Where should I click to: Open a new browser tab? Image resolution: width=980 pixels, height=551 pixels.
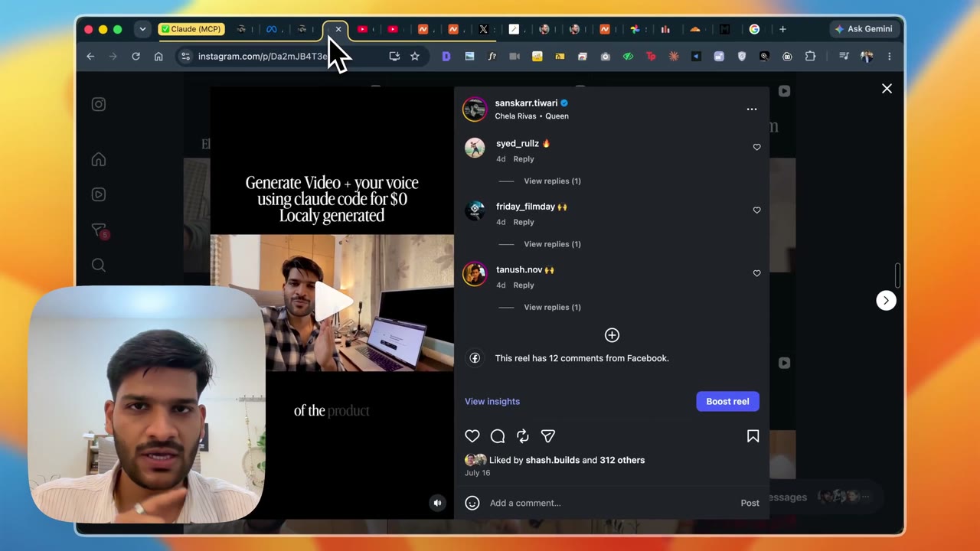tap(782, 29)
